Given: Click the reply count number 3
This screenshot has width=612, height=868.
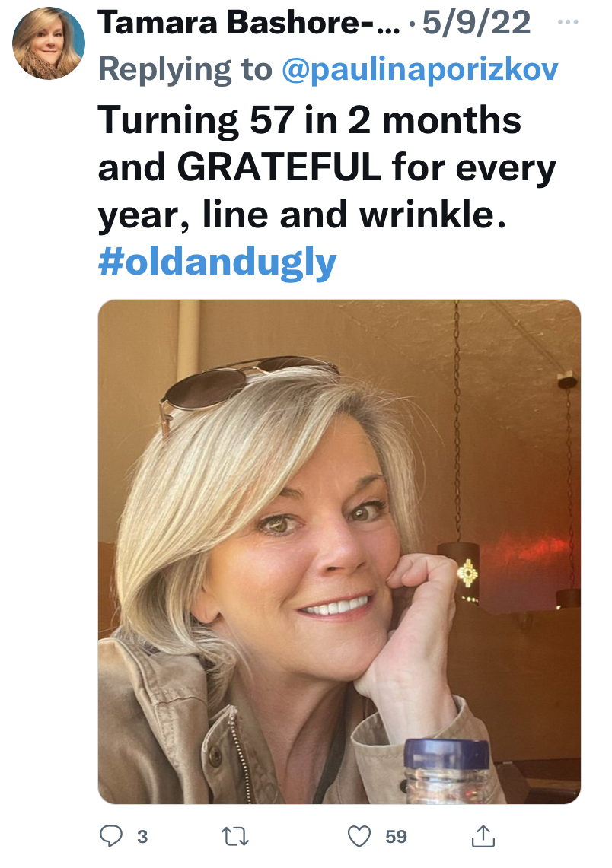Looking at the screenshot, I should coord(142,837).
